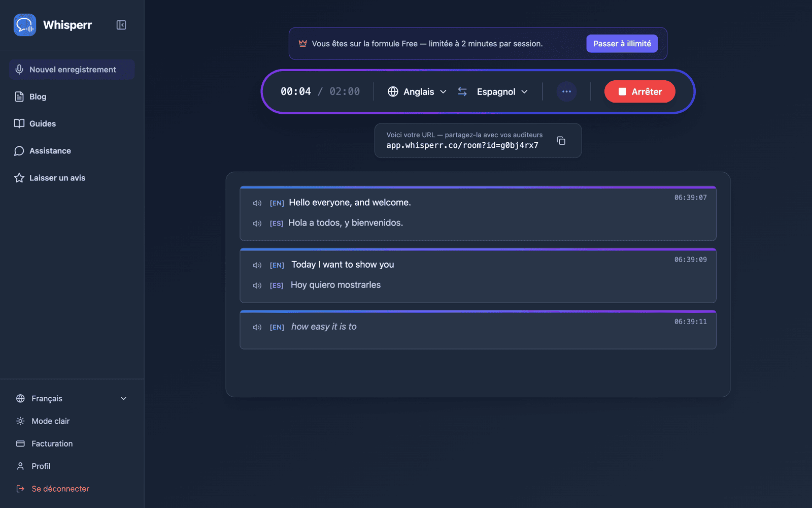Swap source and target languages
Viewport: 812px width, 508px height.
click(462, 91)
